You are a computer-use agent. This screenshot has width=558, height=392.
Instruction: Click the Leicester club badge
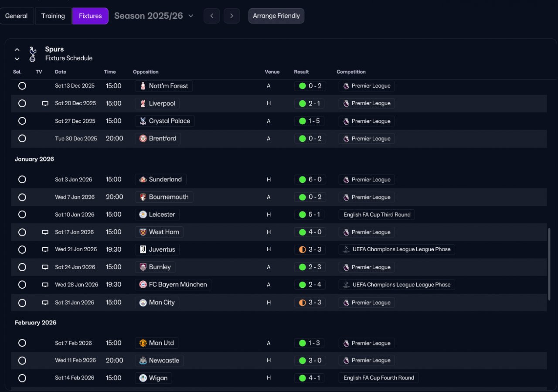(143, 215)
